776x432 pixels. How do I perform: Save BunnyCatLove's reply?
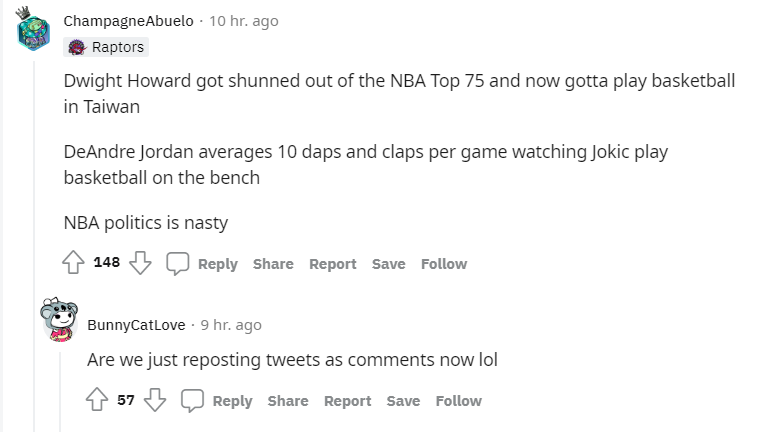pyautogui.click(x=403, y=401)
